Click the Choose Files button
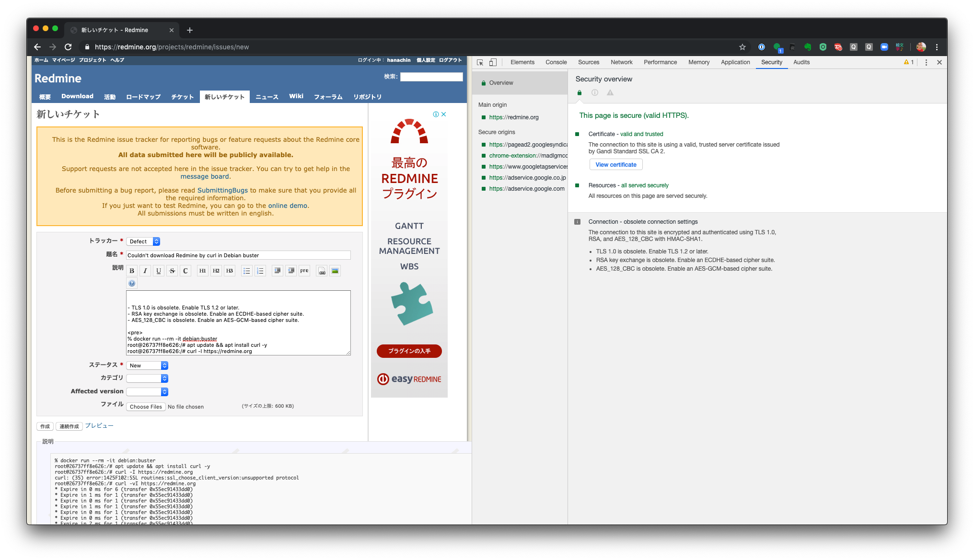974x560 pixels. click(146, 407)
